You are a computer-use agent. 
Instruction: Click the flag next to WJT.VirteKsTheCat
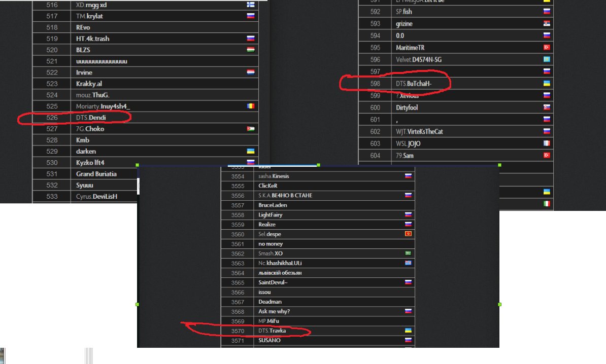coord(547,131)
